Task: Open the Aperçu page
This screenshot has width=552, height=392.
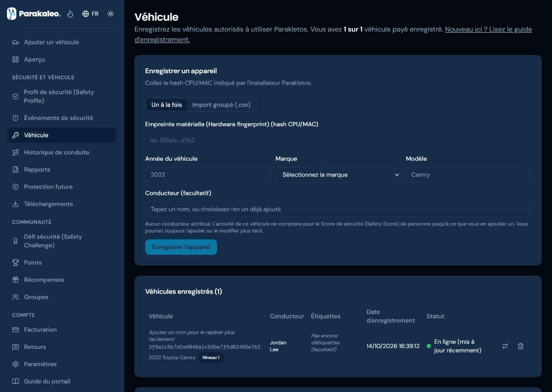Action: [62, 59]
